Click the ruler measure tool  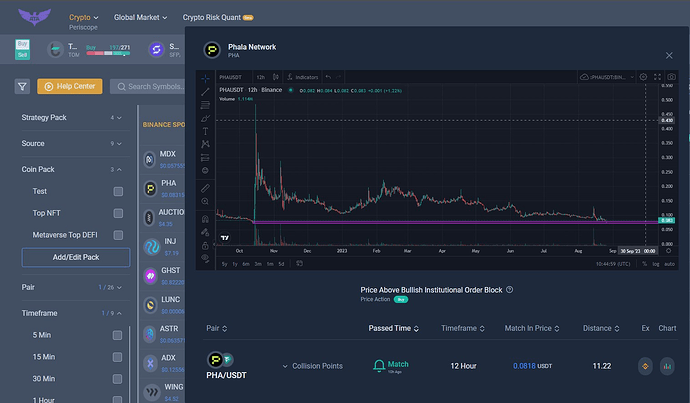click(205, 188)
